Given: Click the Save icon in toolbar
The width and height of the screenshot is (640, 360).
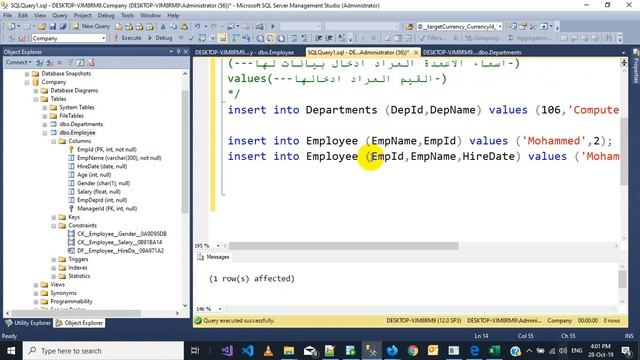Looking at the screenshot, I should click(x=53, y=26).
